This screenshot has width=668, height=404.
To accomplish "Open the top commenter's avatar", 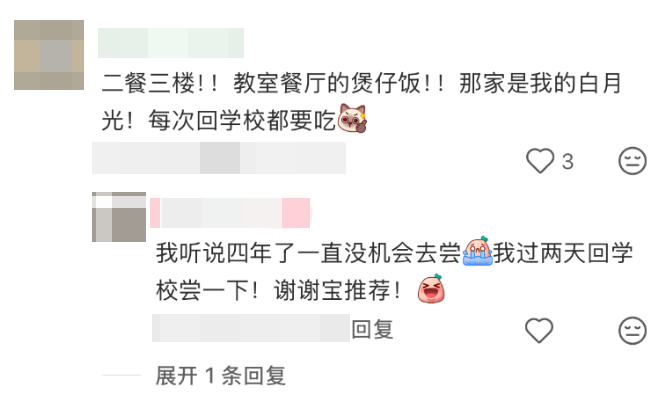I will pos(49,55).
